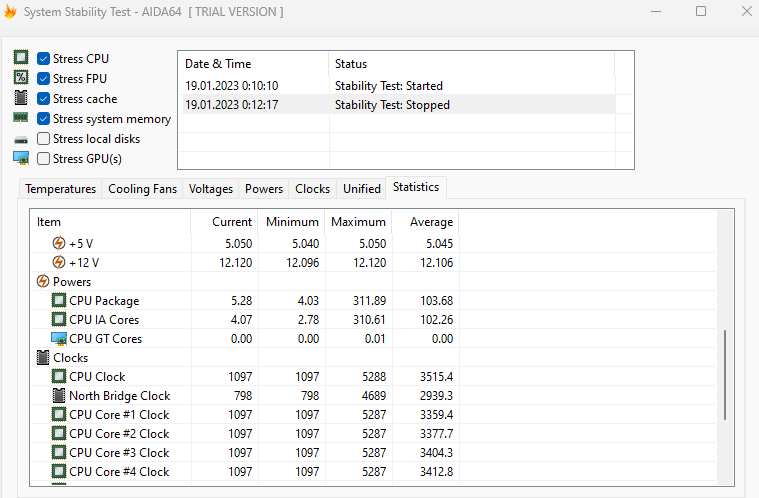Open the Cooling Fans tab
This screenshot has height=498, width=759.
(142, 189)
